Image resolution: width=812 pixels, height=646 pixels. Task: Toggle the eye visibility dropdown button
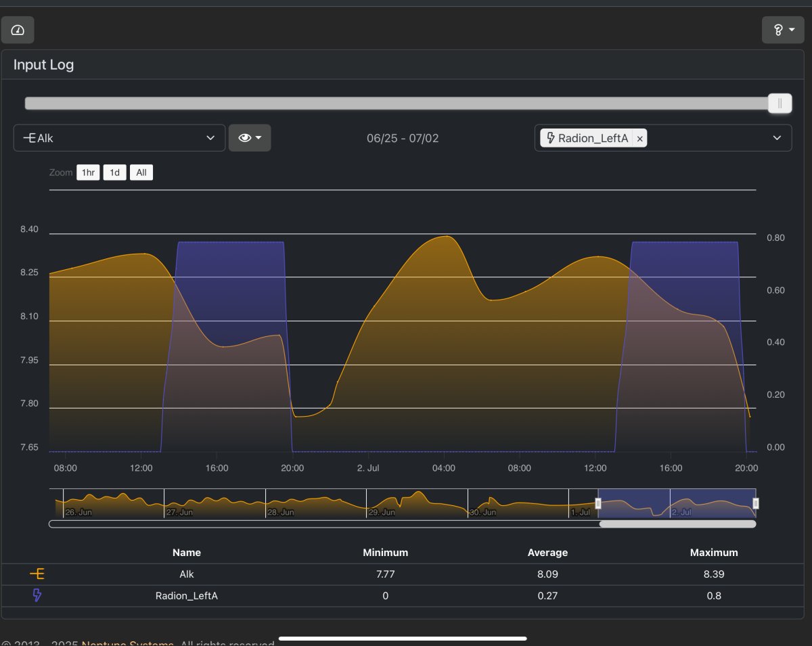(x=250, y=138)
